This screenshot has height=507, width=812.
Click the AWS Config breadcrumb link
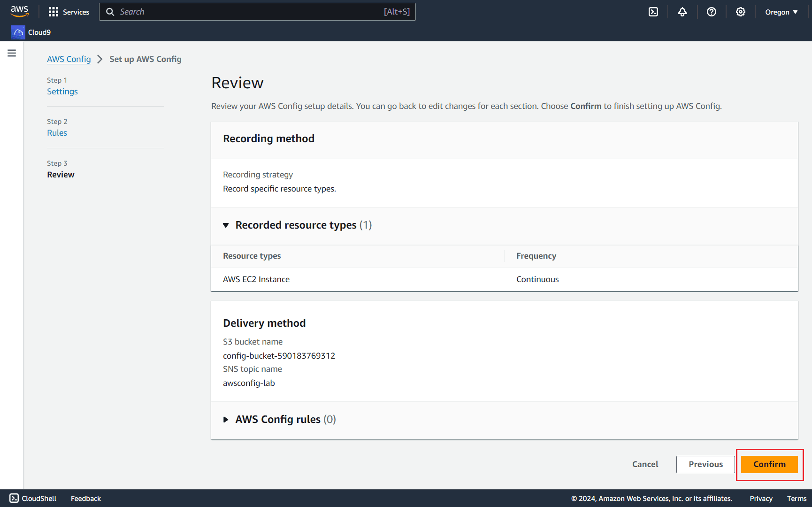pyautogui.click(x=69, y=59)
